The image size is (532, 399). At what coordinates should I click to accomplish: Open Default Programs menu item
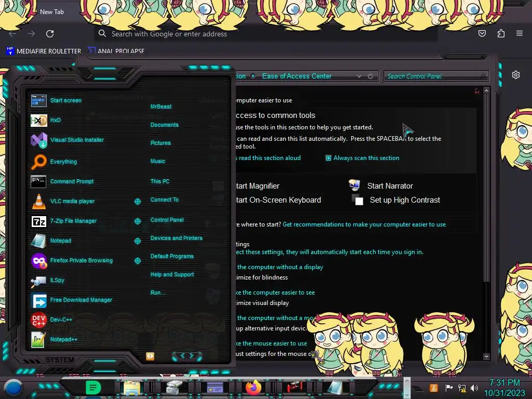(172, 257)
